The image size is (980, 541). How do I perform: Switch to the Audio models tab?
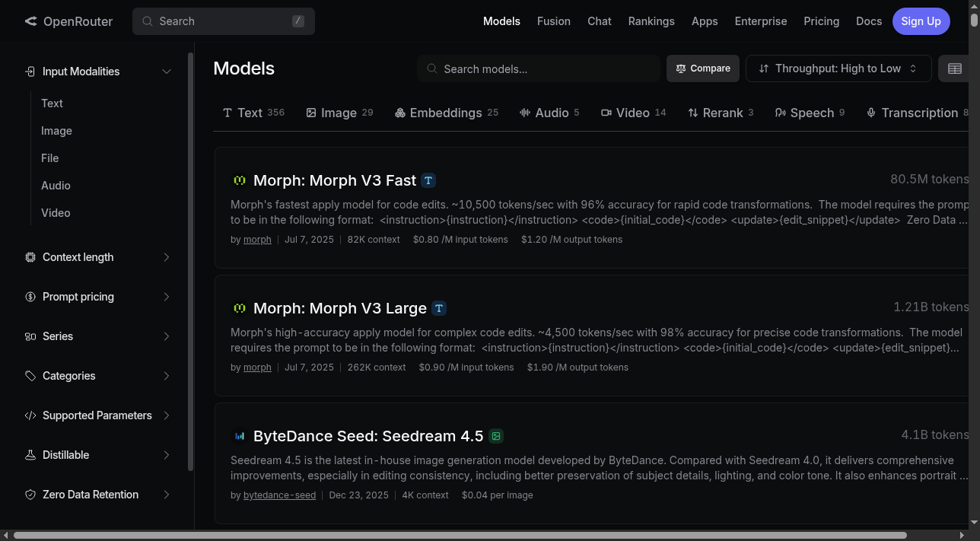tap(549, 113)
